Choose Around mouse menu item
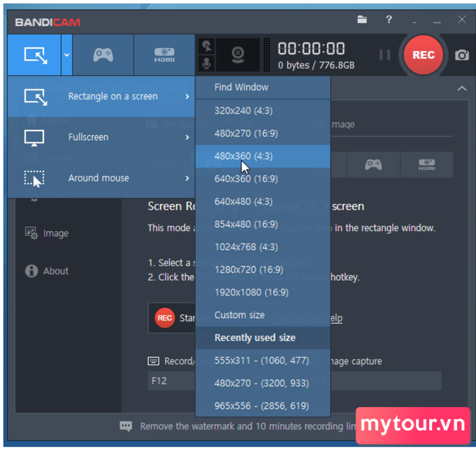The height and width of the screenshot is (452, 476). click(101, 178)
